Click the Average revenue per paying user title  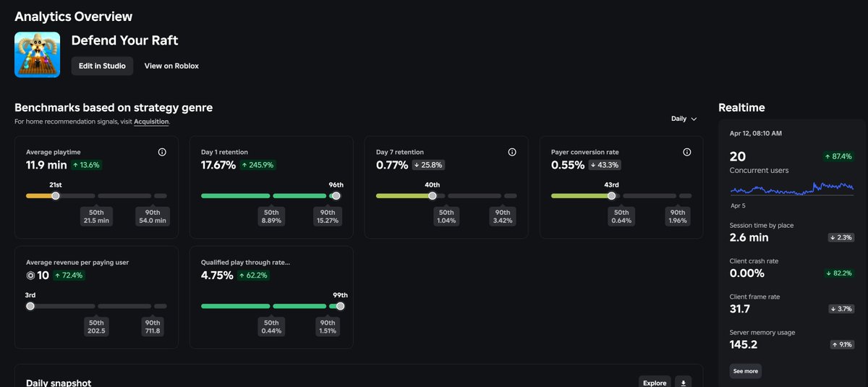coord(77,262)
